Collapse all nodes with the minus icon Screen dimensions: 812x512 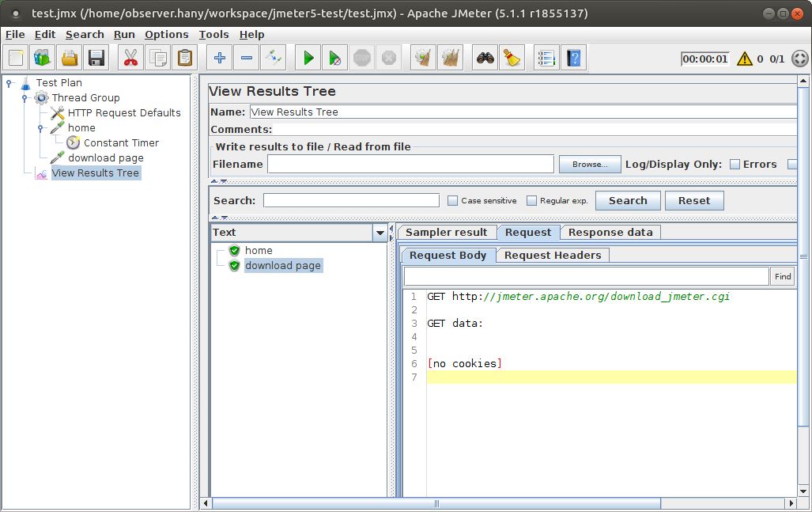point(247,58)
